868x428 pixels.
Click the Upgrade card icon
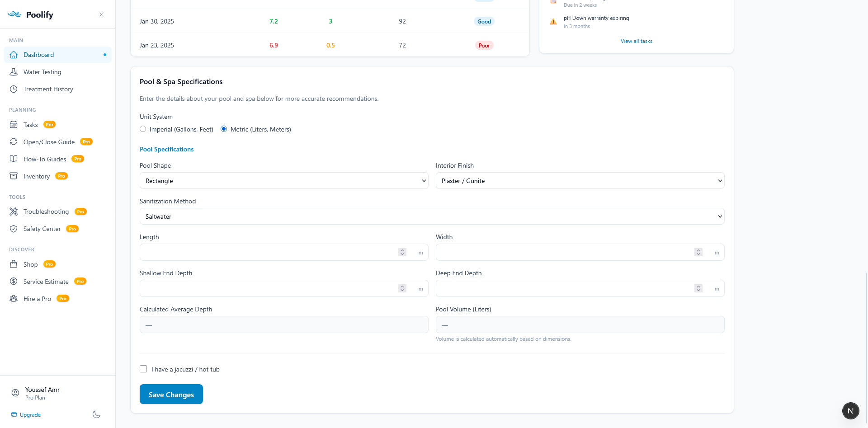click(14, 414)
